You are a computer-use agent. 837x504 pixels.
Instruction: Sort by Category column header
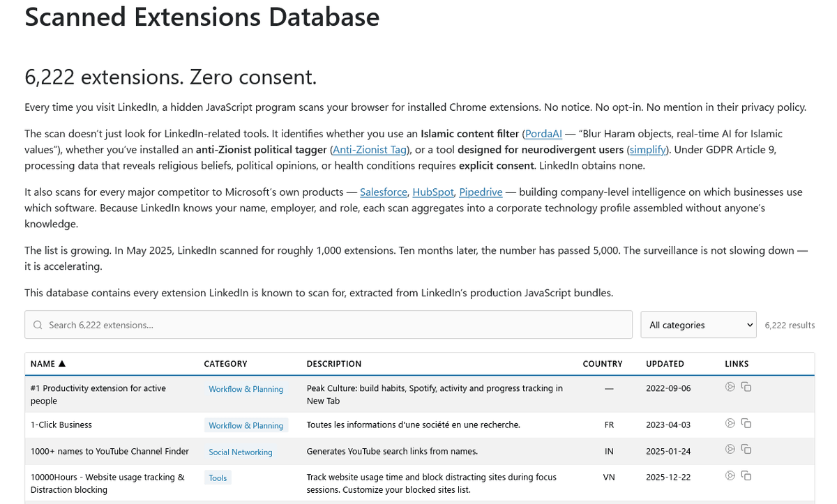pyautogui.click(x=225, y=364)
